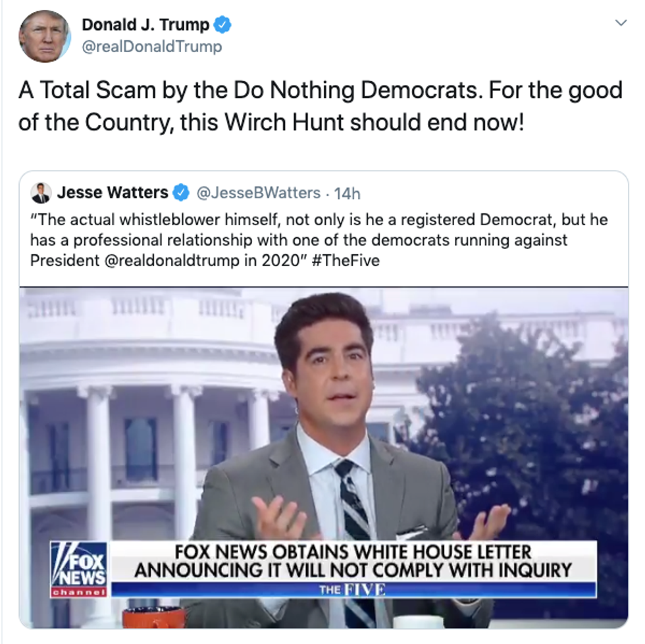Click THE FIVE show title bar
This screenshot has height=644, width=645.
click(353, 590)
